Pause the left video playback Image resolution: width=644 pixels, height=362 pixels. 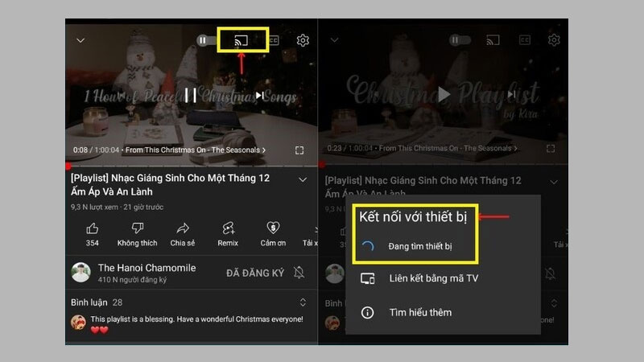pyautogui.click(x=191, y=95)
